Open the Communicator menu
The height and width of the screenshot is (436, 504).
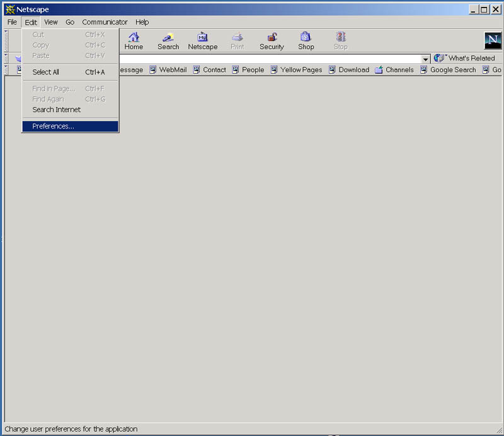[x=105, y=22]
